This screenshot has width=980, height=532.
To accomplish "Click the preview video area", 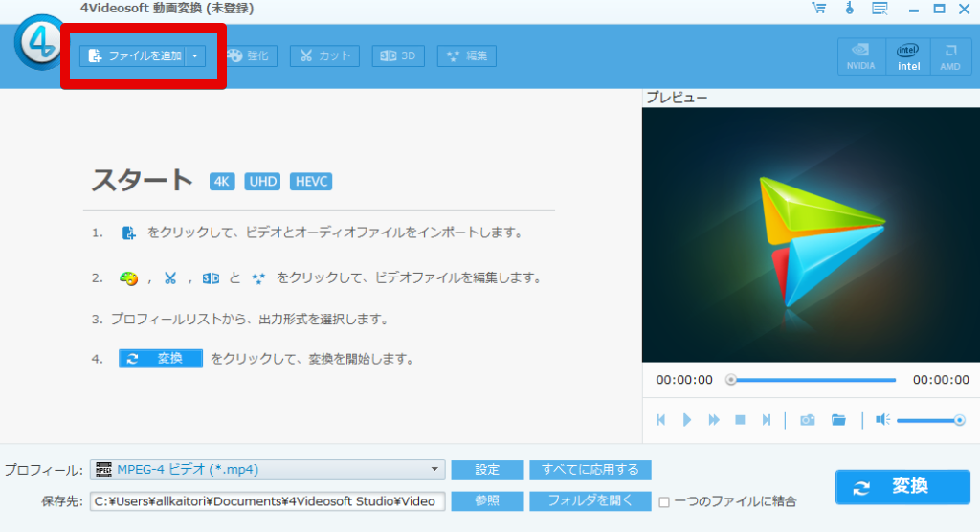I will coord(811,235).
